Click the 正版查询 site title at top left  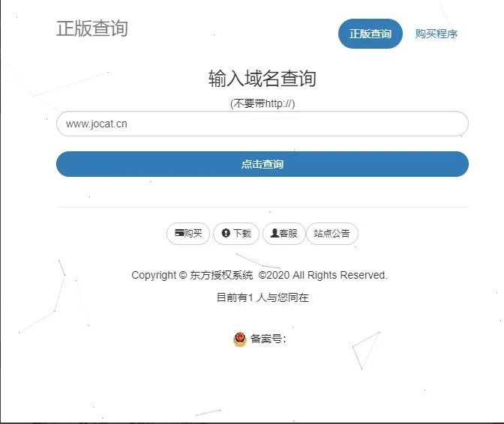[x=92, y=28]
